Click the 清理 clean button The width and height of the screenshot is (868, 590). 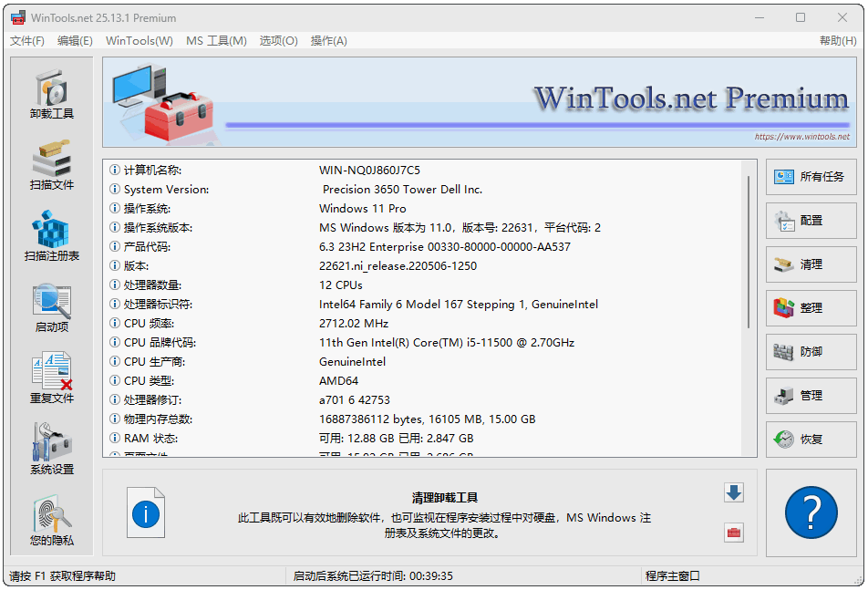click(x=811, y=264)
